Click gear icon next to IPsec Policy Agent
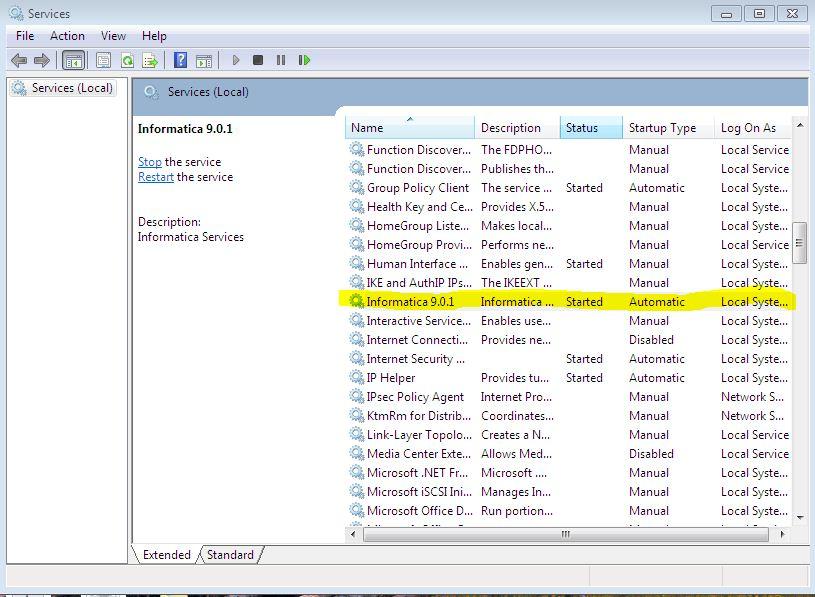 click(x=357, y=396)
